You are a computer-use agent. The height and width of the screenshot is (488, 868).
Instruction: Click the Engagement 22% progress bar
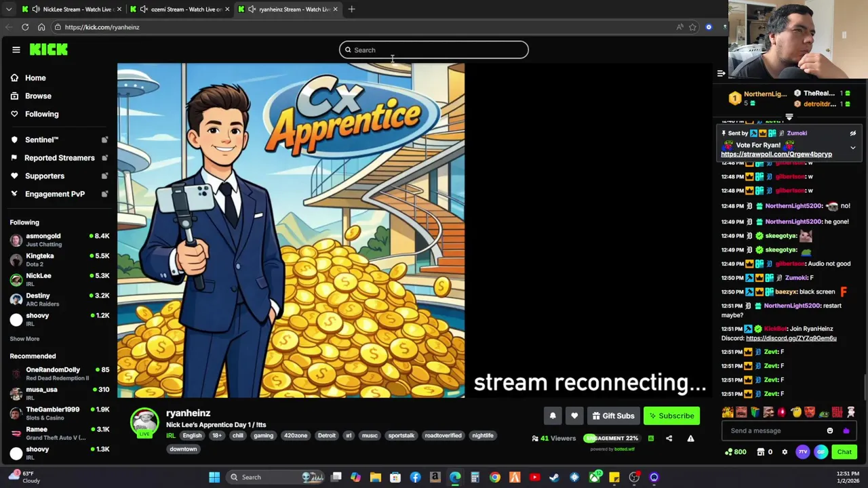click(x=612, y=439)
